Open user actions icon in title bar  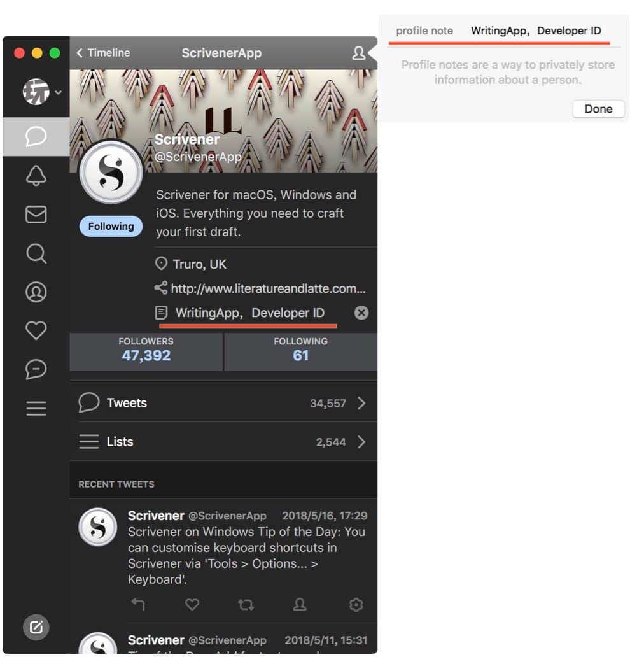358,53
